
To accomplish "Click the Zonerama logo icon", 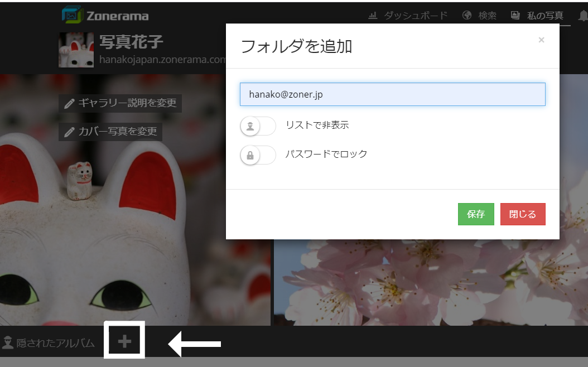I will (x=72, y=15).
